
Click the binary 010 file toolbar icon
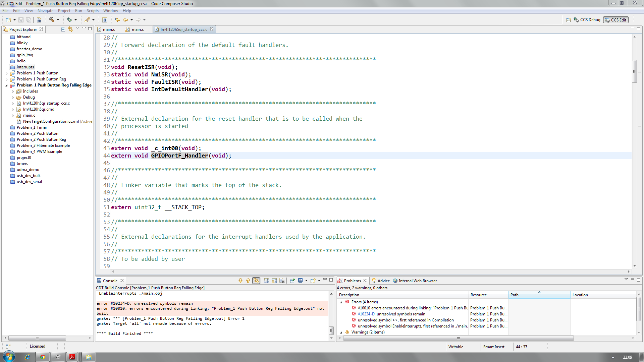(39, 20)
